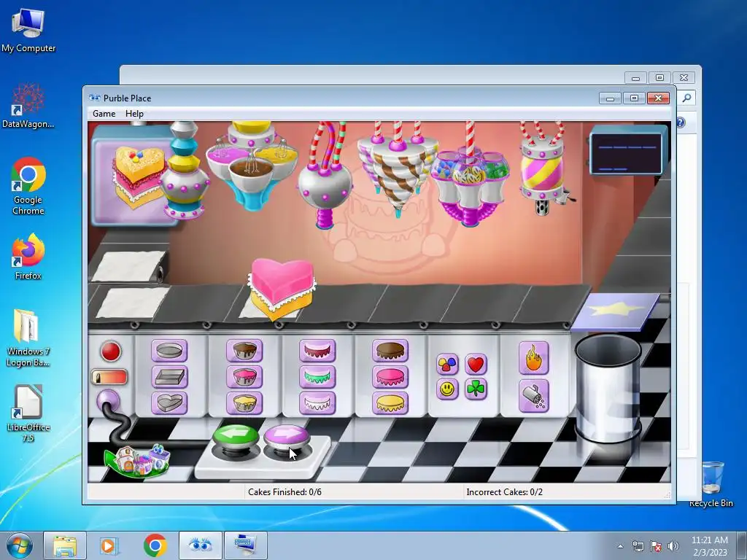This screenshot has width=747, height=560.
Task: Apply the chocolate icing top button
Action: (x=390, y=351)
